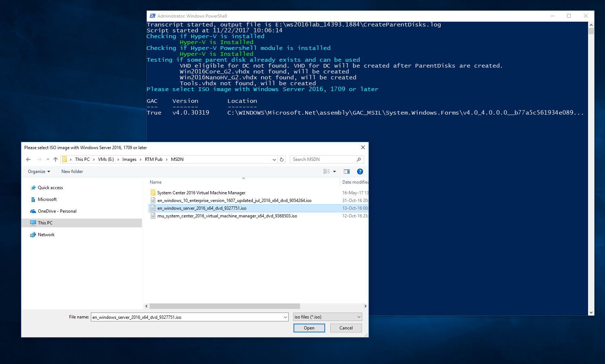Click This PC in the address breadcrumb
Screen dimensions: 605x364
click(x=82, y=159)
